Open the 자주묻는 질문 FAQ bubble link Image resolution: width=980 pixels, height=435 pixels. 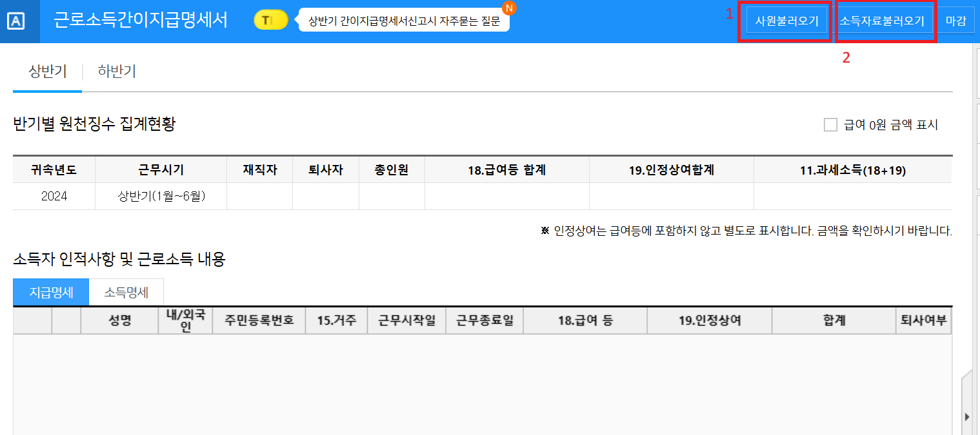point(405,21)
